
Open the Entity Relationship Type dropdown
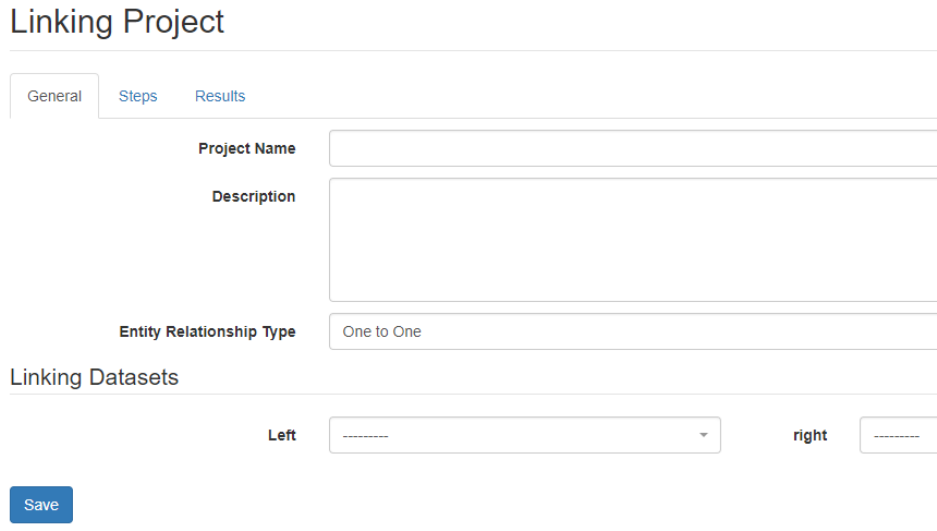click(632, 332)
